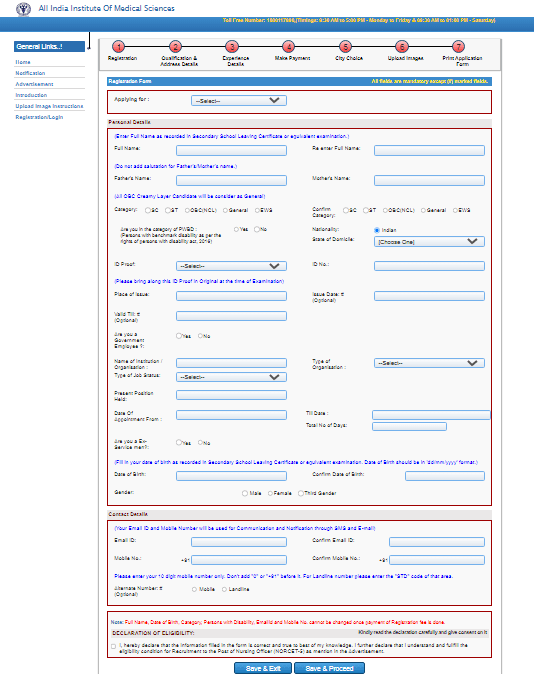The image size is (534, 674).
Task: Focus the Full Name input field
Action: coord(231,150)
